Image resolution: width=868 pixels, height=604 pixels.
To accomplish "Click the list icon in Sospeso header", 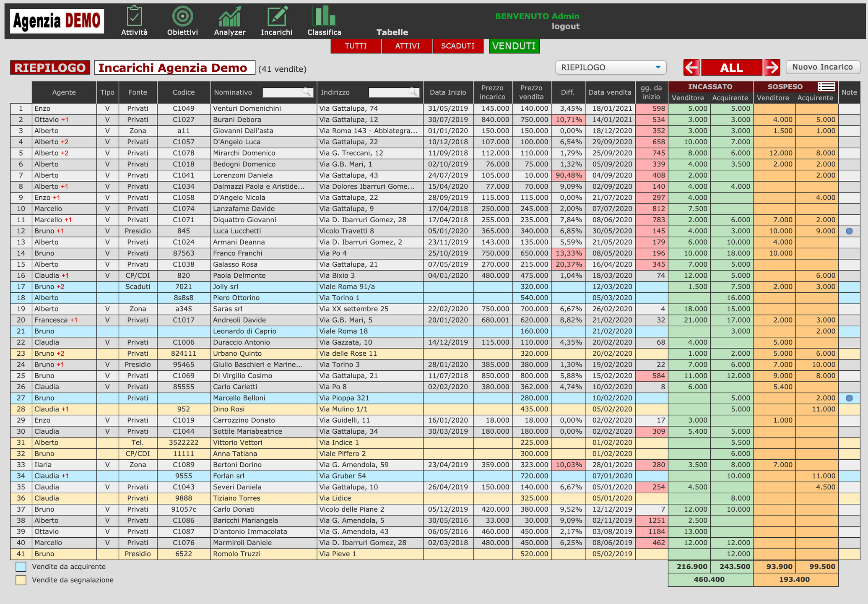I will (826, 86).
